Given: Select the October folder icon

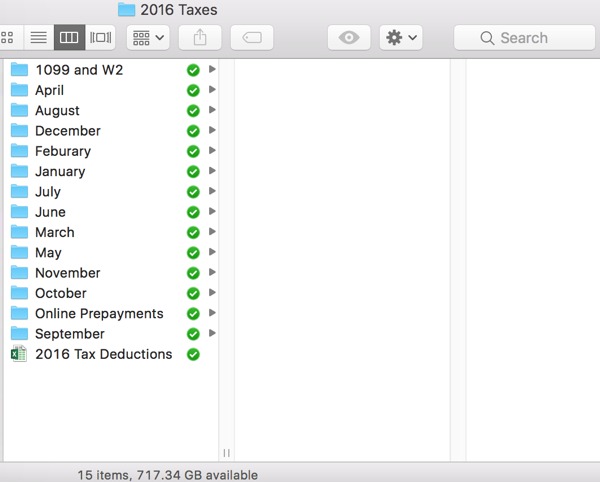Looking at the screenshot, I should tap(19, 293).
